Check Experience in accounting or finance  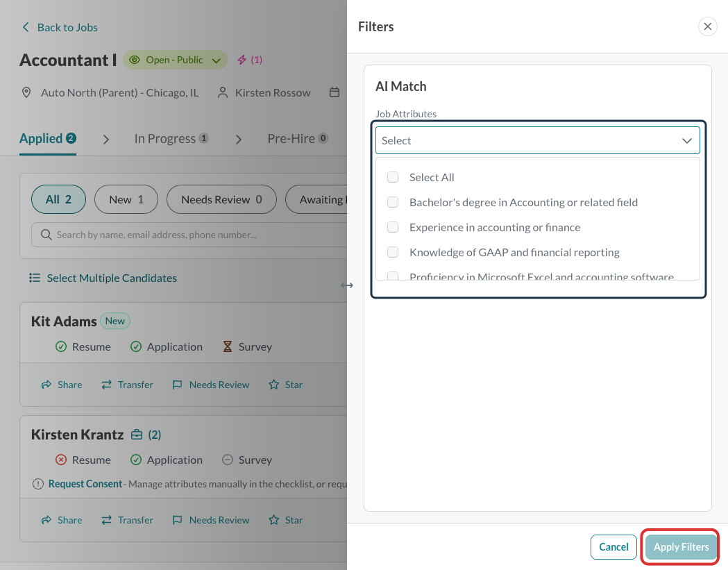393,227
